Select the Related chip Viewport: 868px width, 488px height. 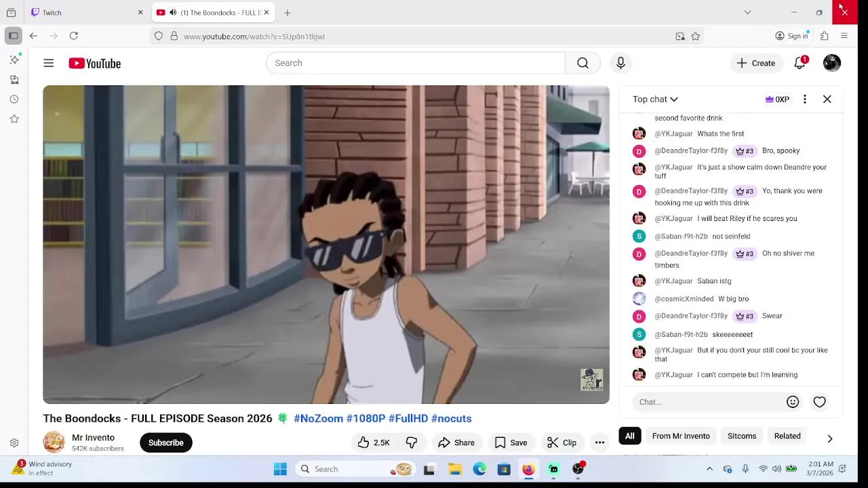click(787, 436)
